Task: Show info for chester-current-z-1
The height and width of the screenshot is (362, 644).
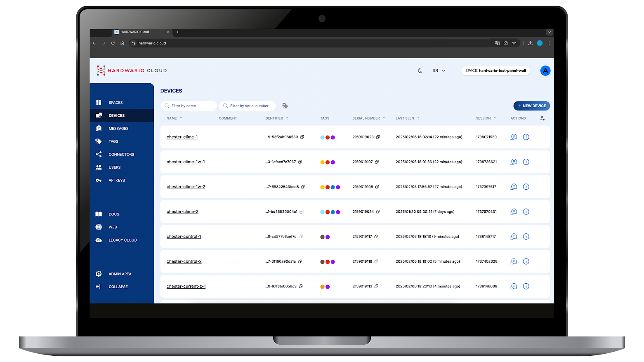Action: pyautogui.click(x=526, y=286)
